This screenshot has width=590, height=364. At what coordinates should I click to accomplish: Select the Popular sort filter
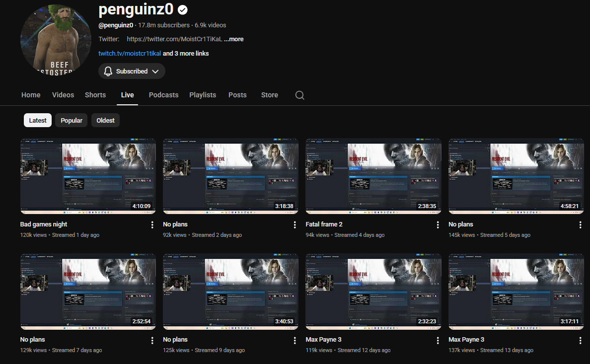tap(72, 121)
